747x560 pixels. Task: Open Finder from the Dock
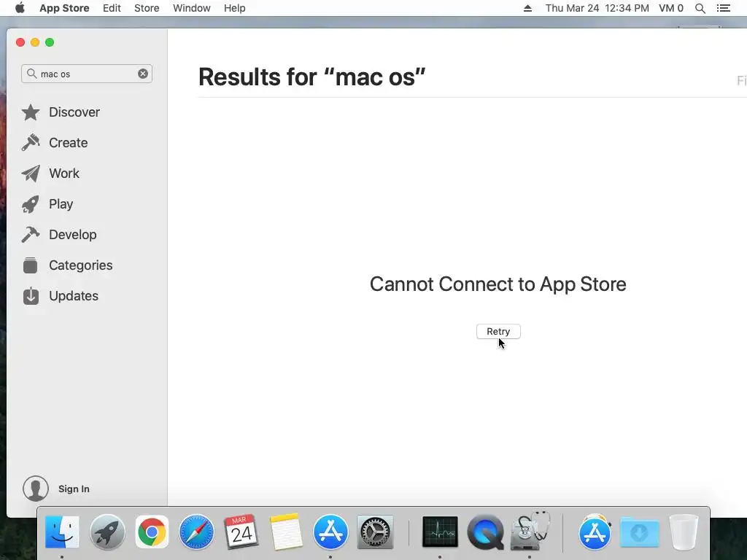62,532
